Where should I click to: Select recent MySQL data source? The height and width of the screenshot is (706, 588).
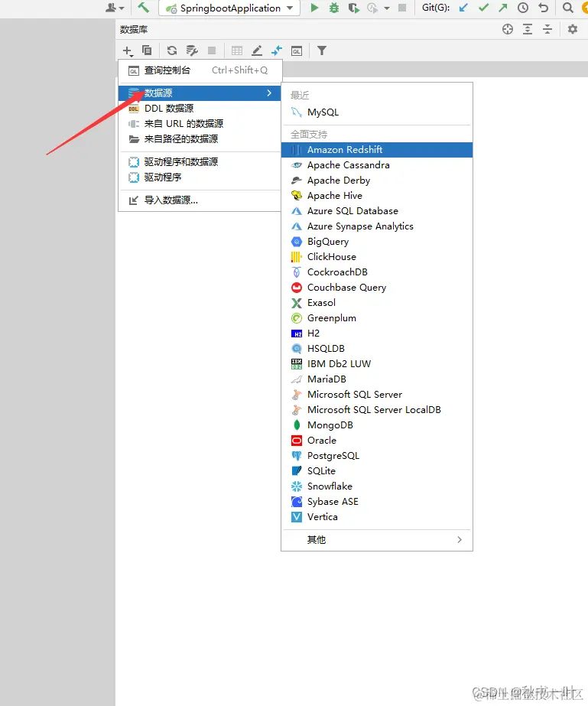(x=377, y=112)
